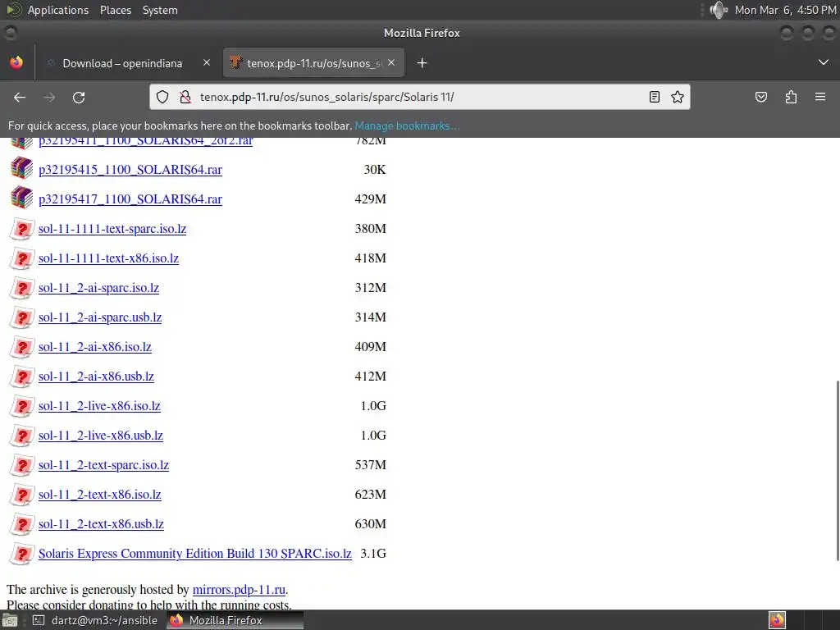Open the sol-11_2-ai-x86.iso.lz link
This screenshot has width=840, height=630.
pos(95,347)
